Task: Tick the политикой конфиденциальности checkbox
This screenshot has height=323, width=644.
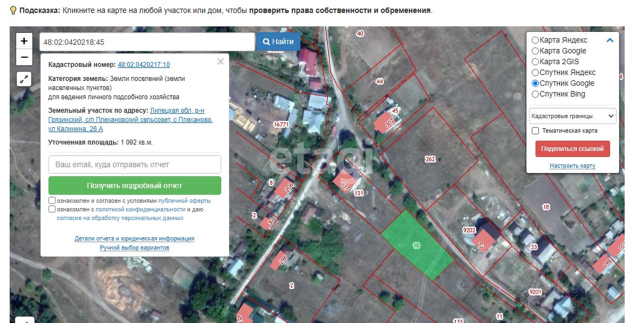Action: [52, 209]
